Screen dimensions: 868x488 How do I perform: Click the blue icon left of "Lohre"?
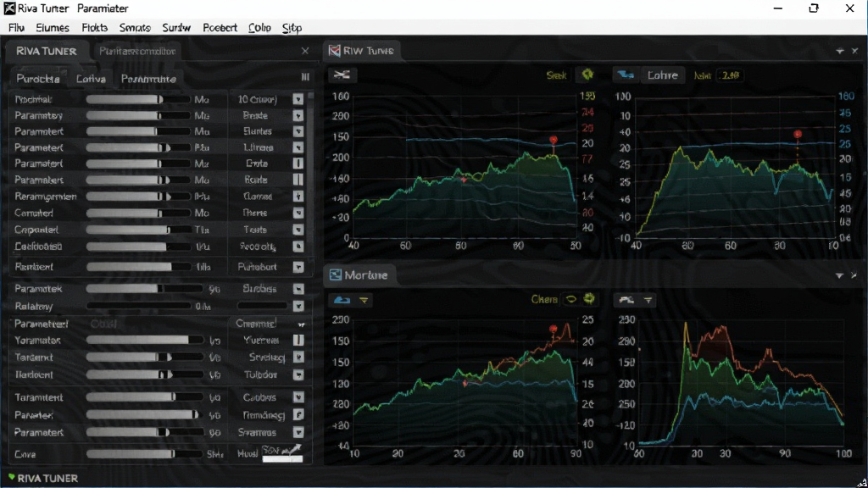pyautogui.click(x=626, y=75)
